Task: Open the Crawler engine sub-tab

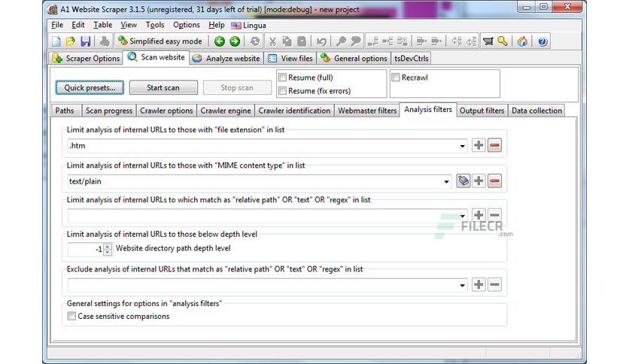Action: click(226, 111)
